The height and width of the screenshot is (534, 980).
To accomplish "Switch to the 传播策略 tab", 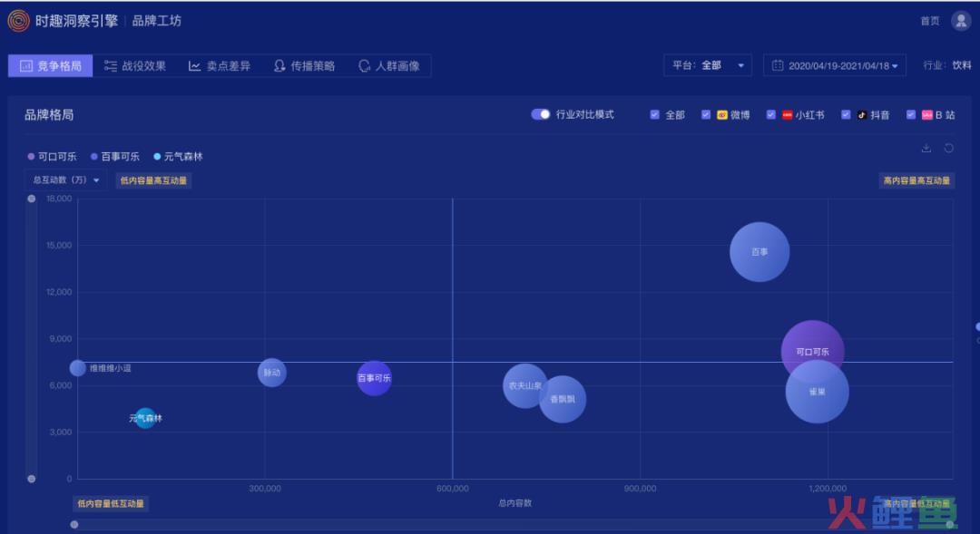I will (304, 65).
